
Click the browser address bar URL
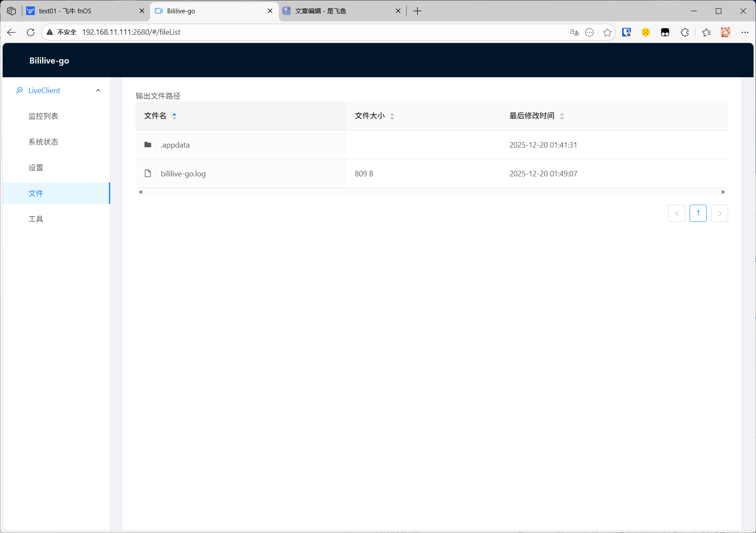[131, 32]
